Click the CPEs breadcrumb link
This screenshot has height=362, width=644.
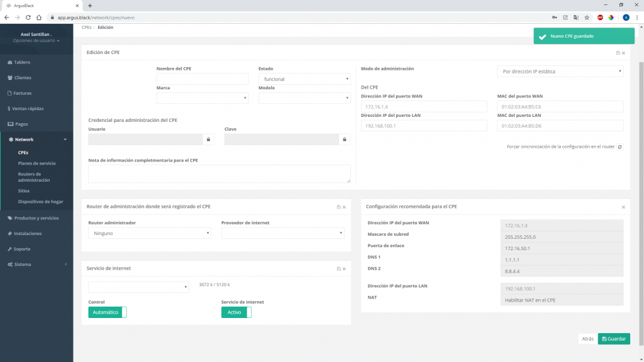pyautogui.click(x=86, y=28)
